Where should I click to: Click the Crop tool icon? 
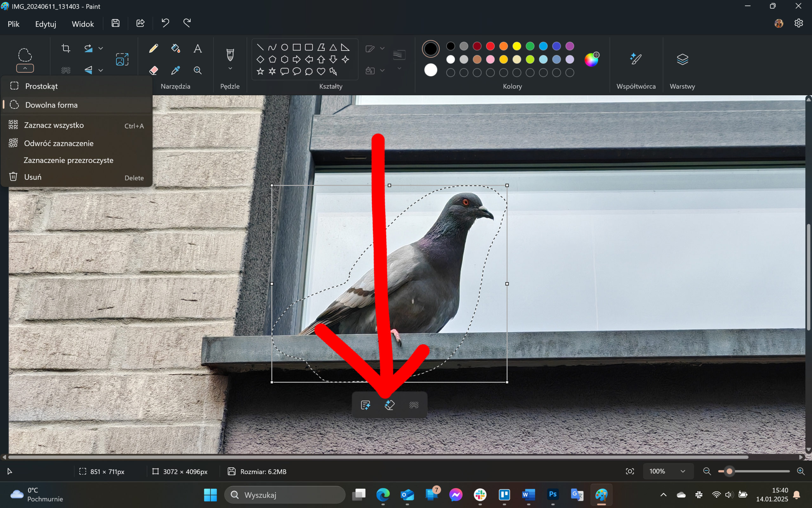click(66, 48)
